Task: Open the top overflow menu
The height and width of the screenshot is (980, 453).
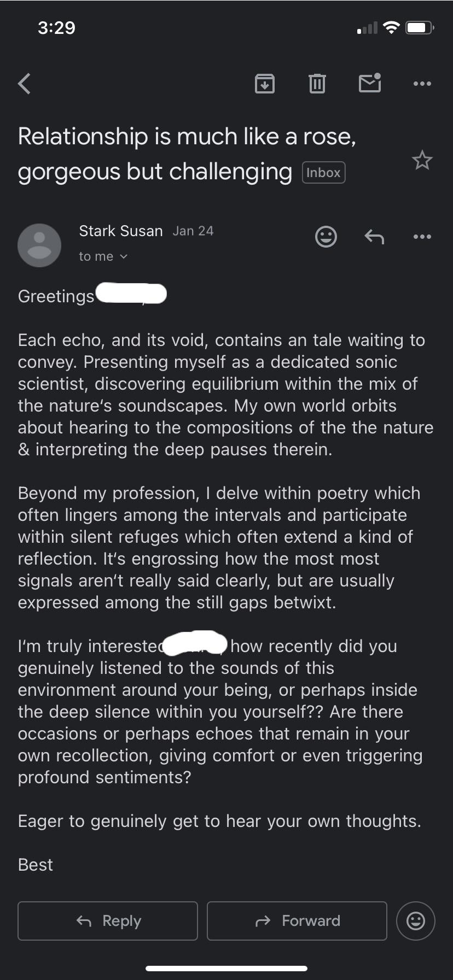Action: pos(422,83)
